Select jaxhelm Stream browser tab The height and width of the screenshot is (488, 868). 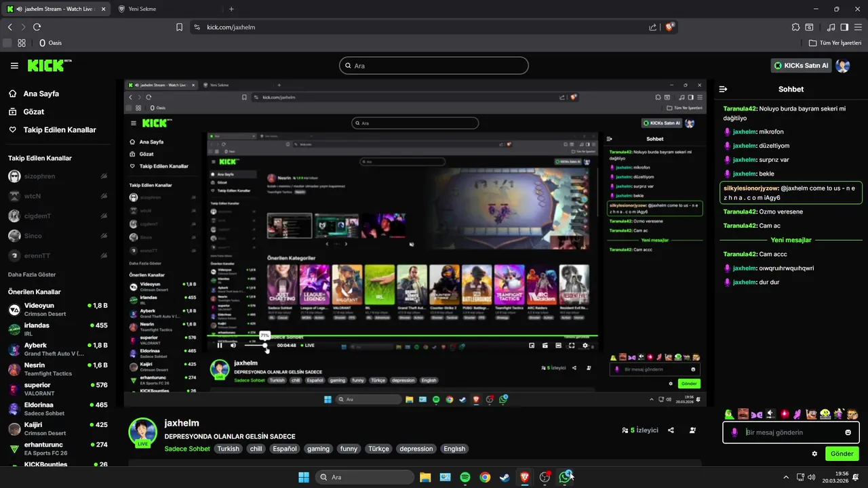pos(56,9)
